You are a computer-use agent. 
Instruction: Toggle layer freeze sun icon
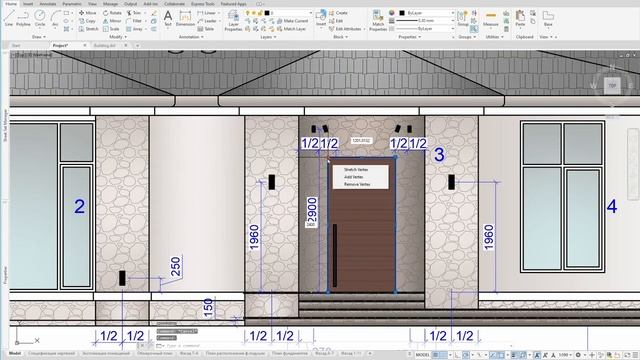[x=254, y=13]
